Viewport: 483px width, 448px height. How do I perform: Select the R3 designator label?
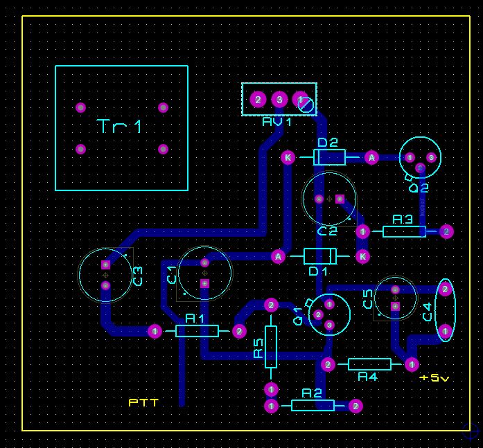(x=403, y=219)
